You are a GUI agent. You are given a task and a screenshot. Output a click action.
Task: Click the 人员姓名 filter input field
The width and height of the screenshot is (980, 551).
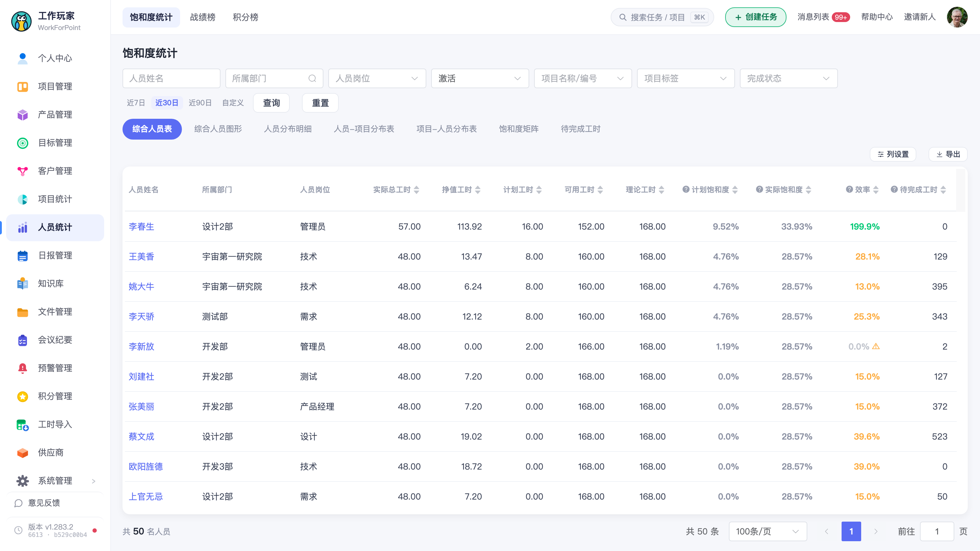pyautogui.click(x=171, y=78)
